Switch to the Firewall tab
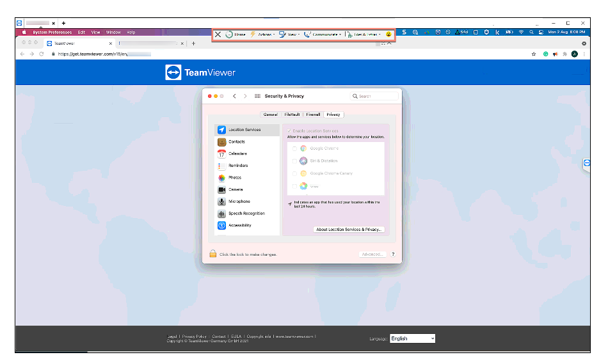 tap(313, 115)
